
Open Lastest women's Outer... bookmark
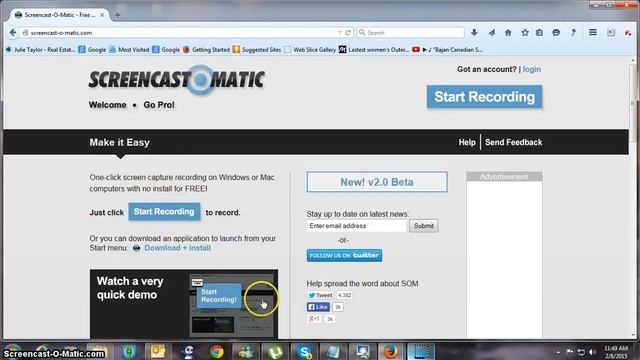374,49
